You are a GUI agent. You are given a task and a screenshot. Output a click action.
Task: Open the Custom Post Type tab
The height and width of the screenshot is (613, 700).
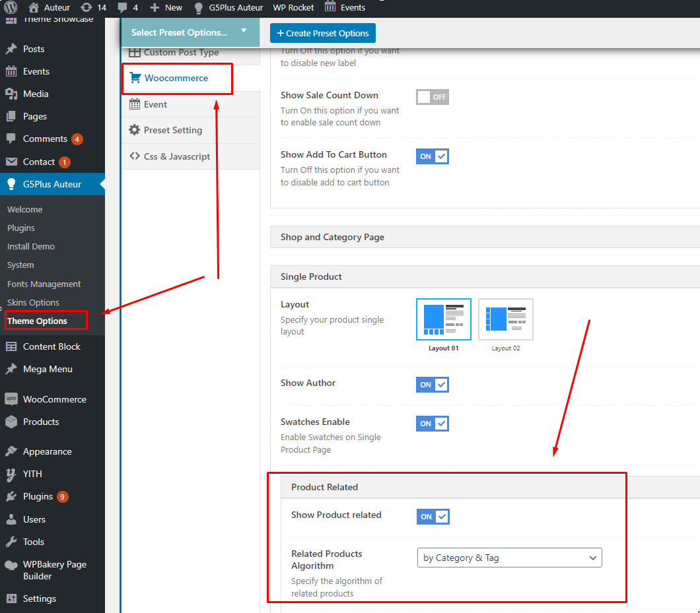pyautogui.click(x=191, y=53)
